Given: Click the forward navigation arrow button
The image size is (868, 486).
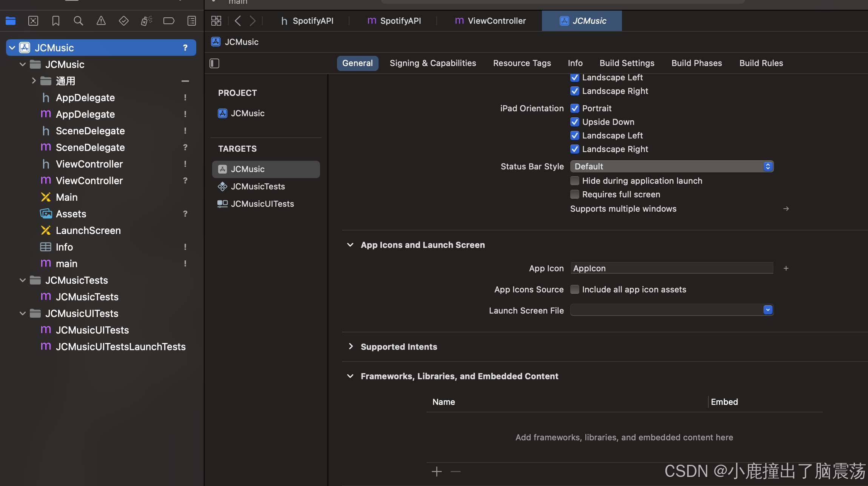Looking at the screenshot, I should click(253, 20).
